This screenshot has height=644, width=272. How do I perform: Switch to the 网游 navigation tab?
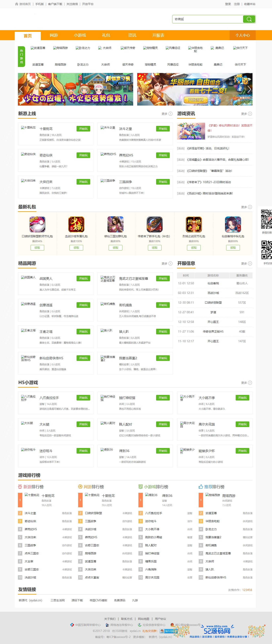point(54,35)
